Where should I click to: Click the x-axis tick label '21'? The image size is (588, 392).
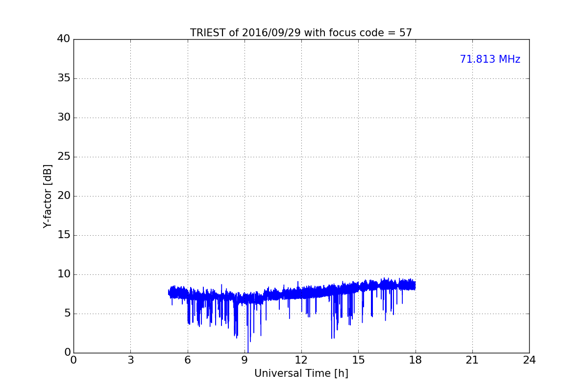tap(472, 360)
